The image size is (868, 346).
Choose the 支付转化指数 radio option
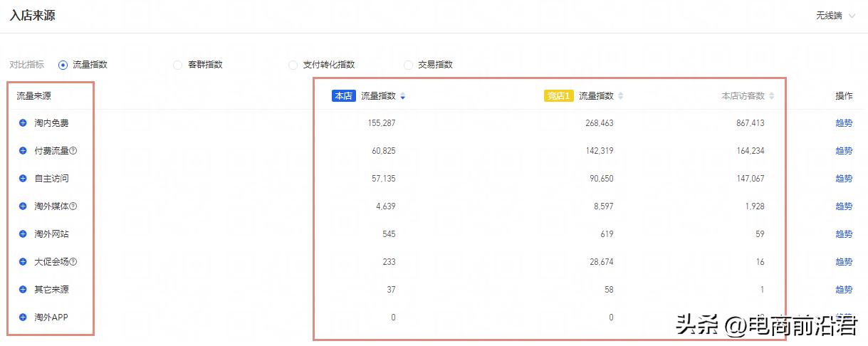click(293, 65)
